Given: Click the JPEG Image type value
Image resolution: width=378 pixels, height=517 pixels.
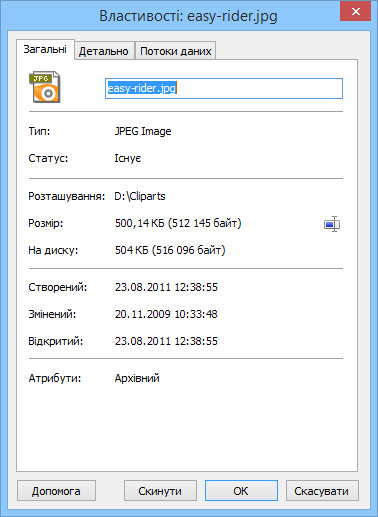Looking at the screenshot, I should point(143,131).
